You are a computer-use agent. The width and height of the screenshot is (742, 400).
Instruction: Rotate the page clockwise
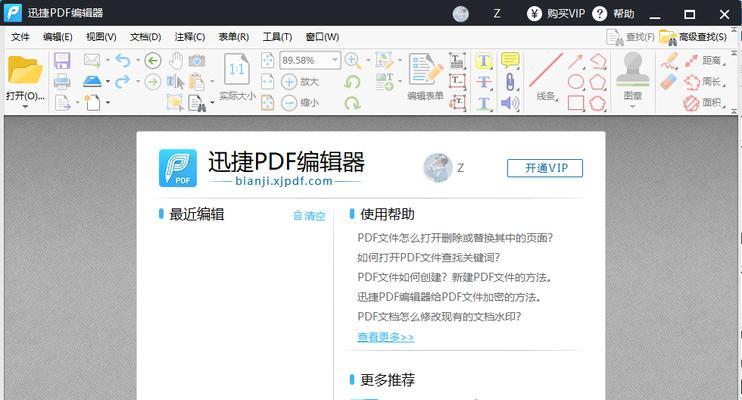pos(352,103)
